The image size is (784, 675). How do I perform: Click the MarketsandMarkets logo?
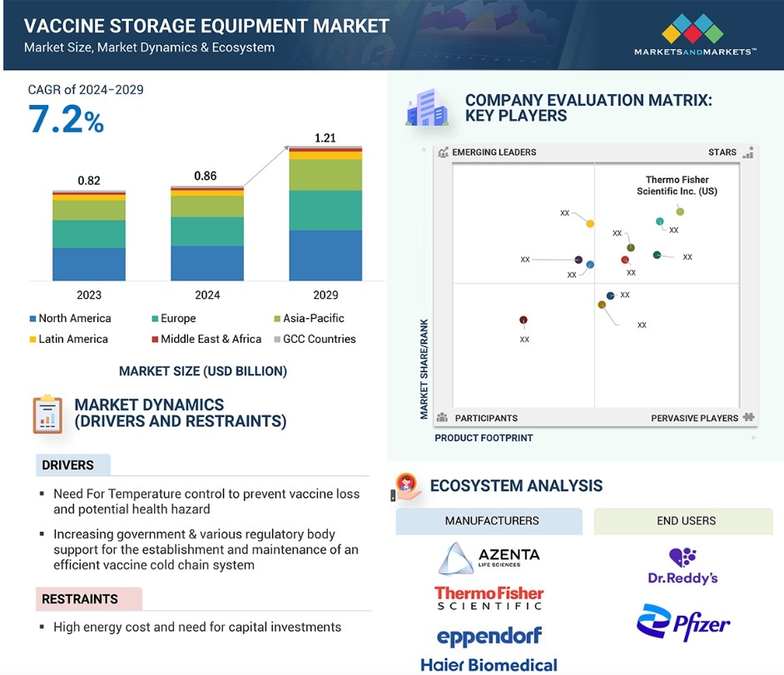[x=695, y=34]
